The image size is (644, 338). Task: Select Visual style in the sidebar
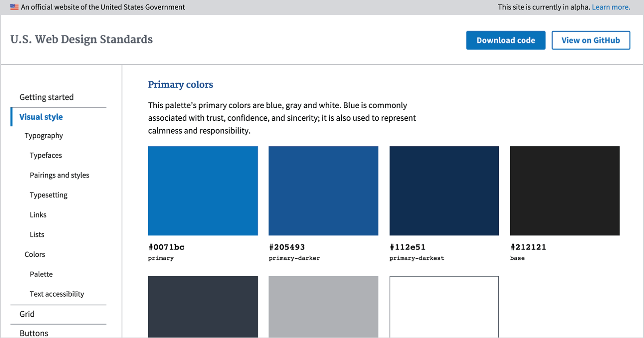tap(41, 117)
